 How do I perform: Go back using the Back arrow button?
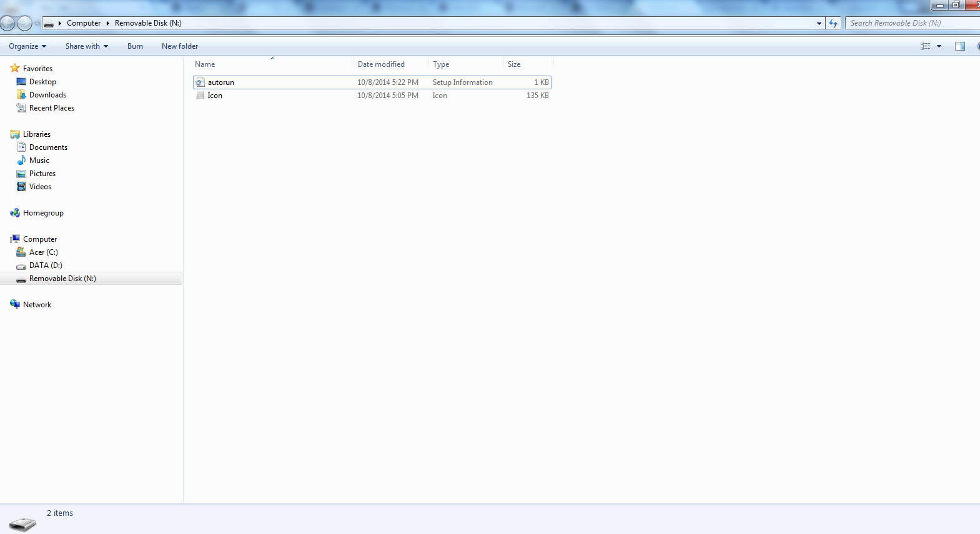7,24
